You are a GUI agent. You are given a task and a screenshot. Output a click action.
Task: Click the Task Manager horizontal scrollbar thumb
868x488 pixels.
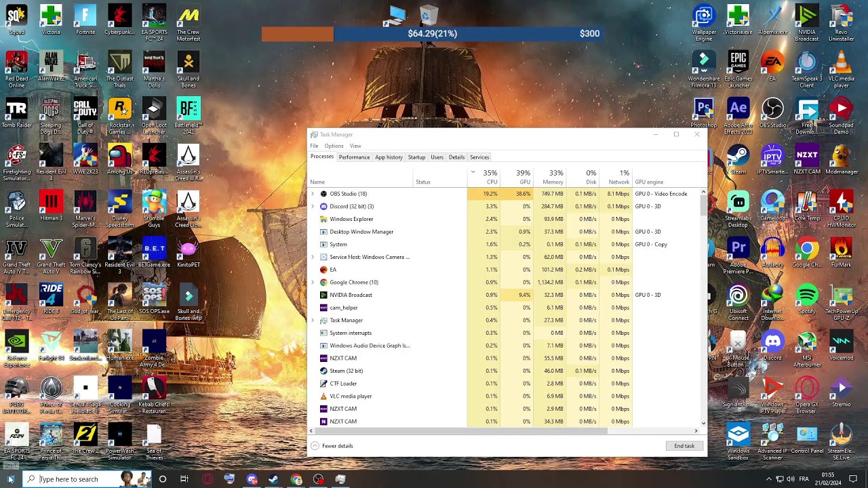(461, 430)
